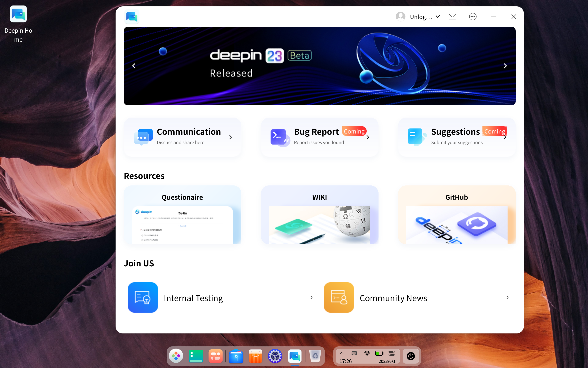Click the 17:26 clock in tray
Image resolution: width=588 pixels, height=368 pixels.
(345, 361)
